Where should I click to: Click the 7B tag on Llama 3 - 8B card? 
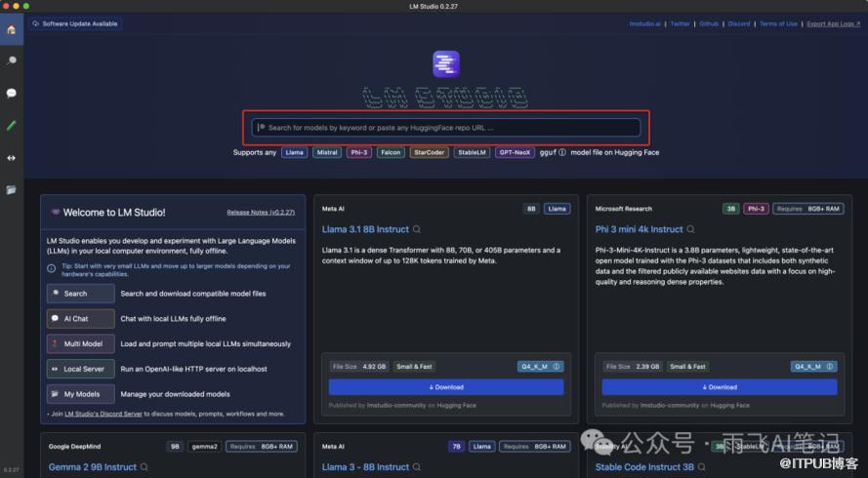pyautogui.click(x=456, y=447)
